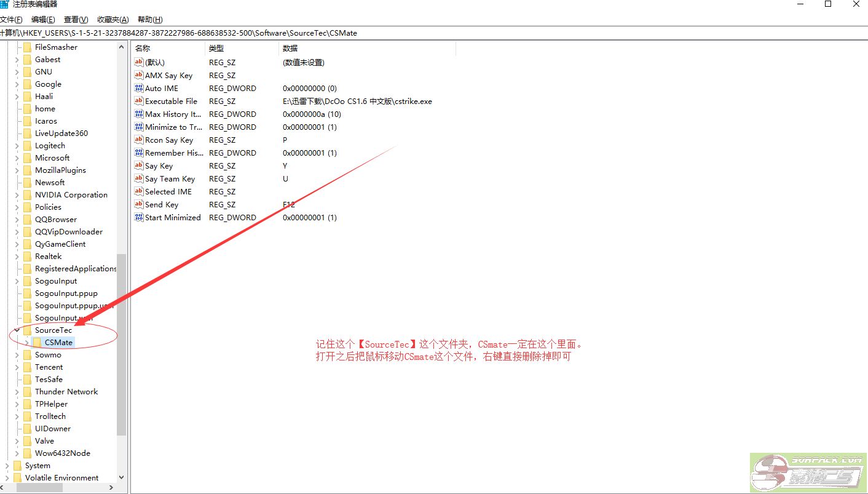Click the Valve key folder icon
Screen dimensions: 868x494
click(27, 441)
